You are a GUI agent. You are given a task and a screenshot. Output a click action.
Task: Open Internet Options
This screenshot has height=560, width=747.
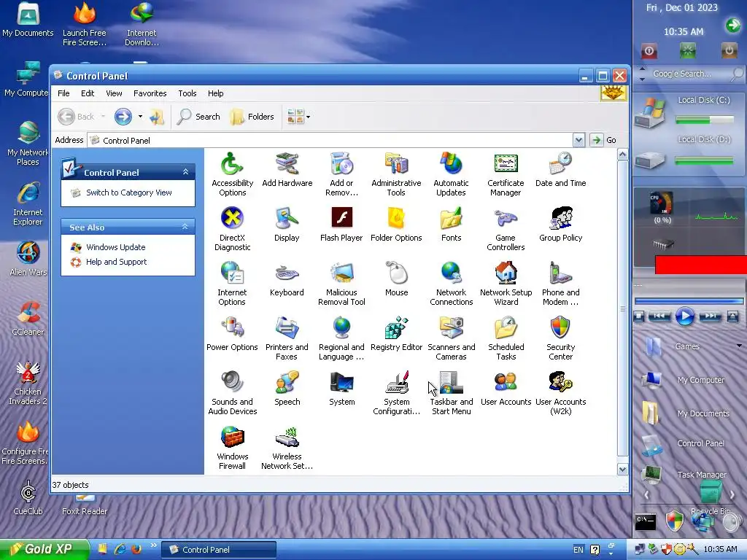232,284
